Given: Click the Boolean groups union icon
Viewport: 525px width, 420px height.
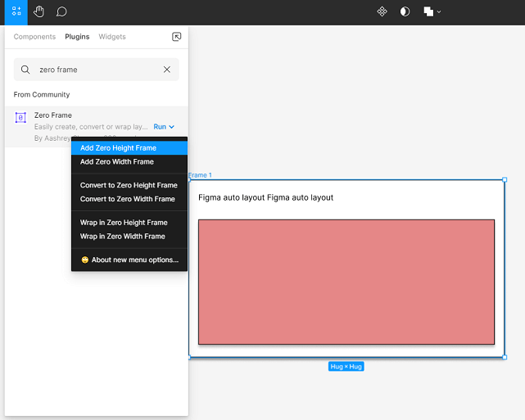Looking at the screenshot, I should click(428, 11).
